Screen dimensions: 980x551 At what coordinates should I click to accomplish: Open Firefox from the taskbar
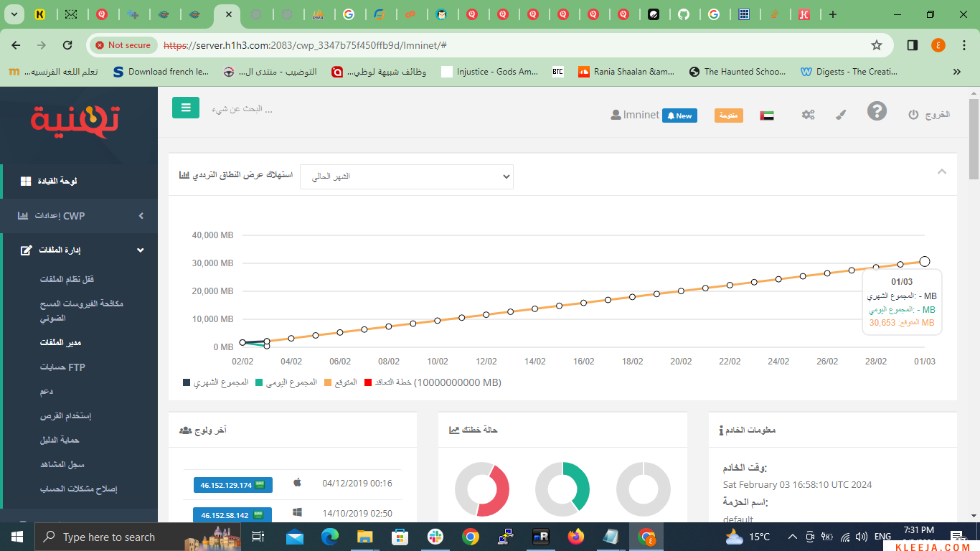point(575,537)
